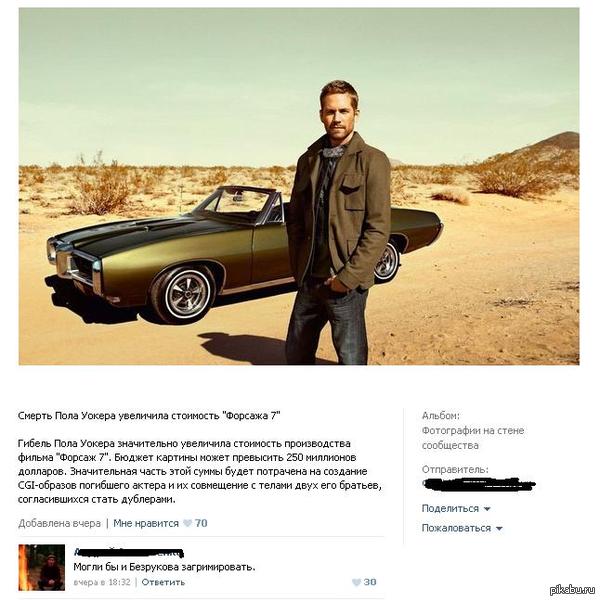Open album "Фотографии на стене сообщества"
This screenshot has width=600, height=601.
473,438
